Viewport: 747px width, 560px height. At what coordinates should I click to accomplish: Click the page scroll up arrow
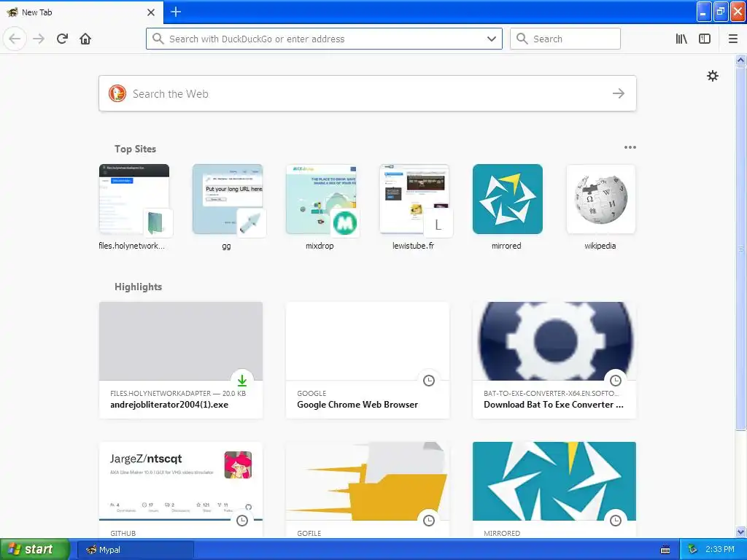740,60
